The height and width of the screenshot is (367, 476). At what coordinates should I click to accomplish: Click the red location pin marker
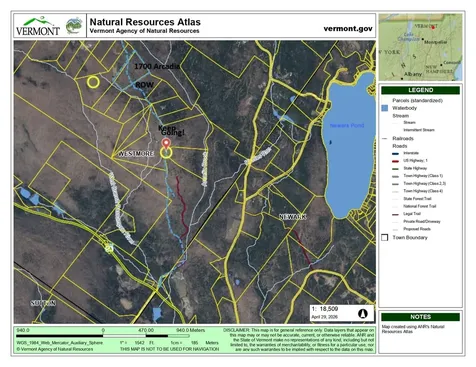(166, 144)
